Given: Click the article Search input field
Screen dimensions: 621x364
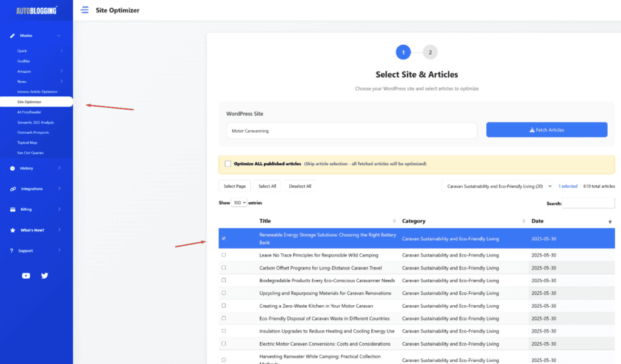Looking at the screenshot, I should point(588,204).
